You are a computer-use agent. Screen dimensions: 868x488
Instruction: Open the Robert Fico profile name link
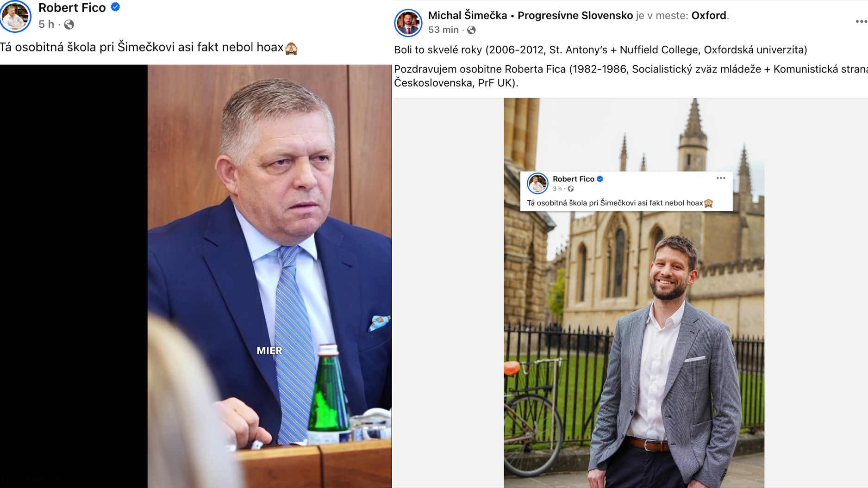[72, 8]
